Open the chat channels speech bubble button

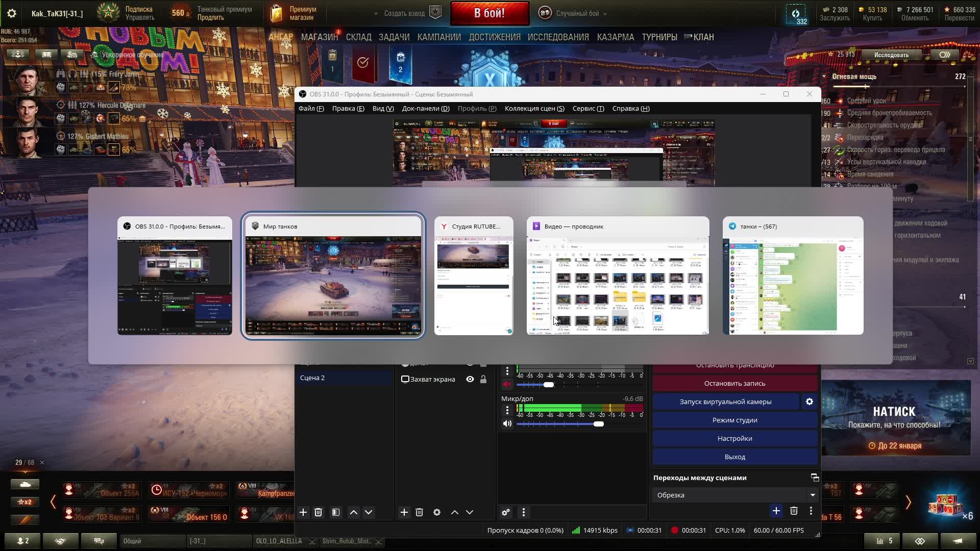tap(99, 541)
